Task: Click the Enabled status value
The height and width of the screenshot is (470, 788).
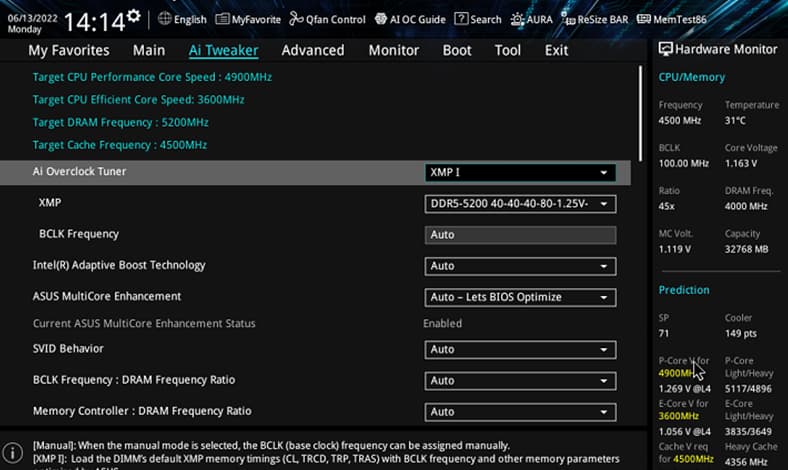Action: coord(442,323)
